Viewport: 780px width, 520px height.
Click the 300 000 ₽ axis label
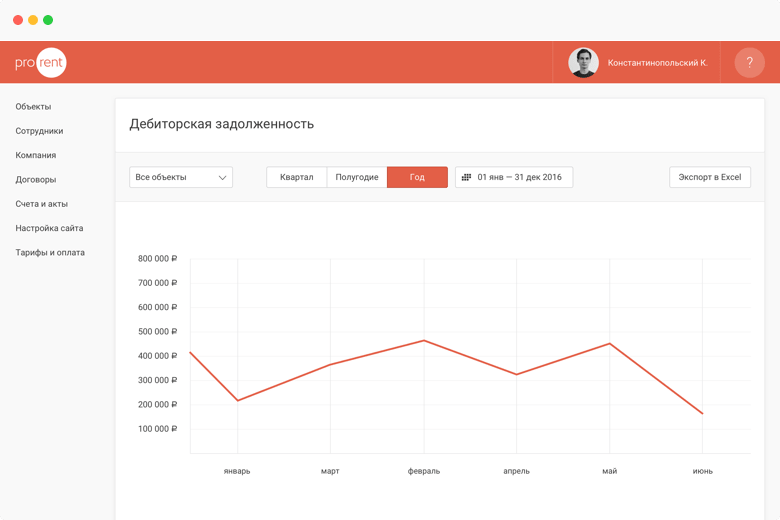click(158, 380)
